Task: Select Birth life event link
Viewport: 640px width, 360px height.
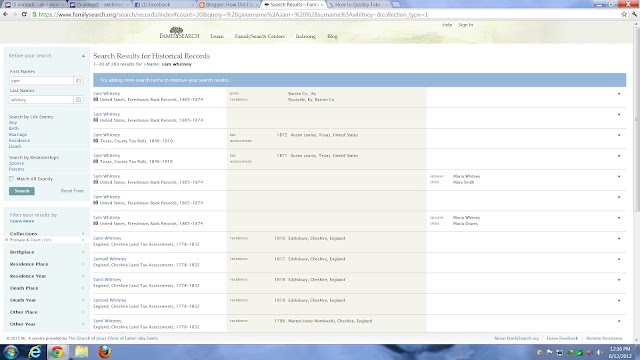Action: click(13, 128)
